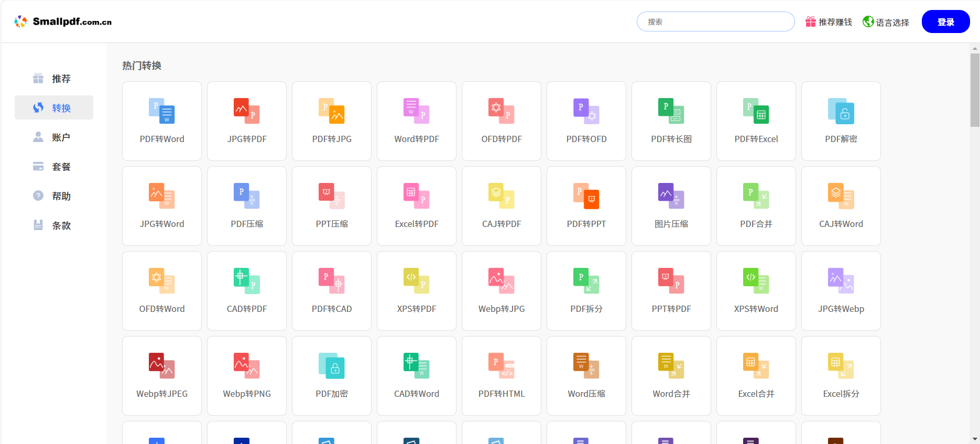This screenshot has width=980, height=444.
Task: Open the PDF转HTML converter
Action: (501, 376)
